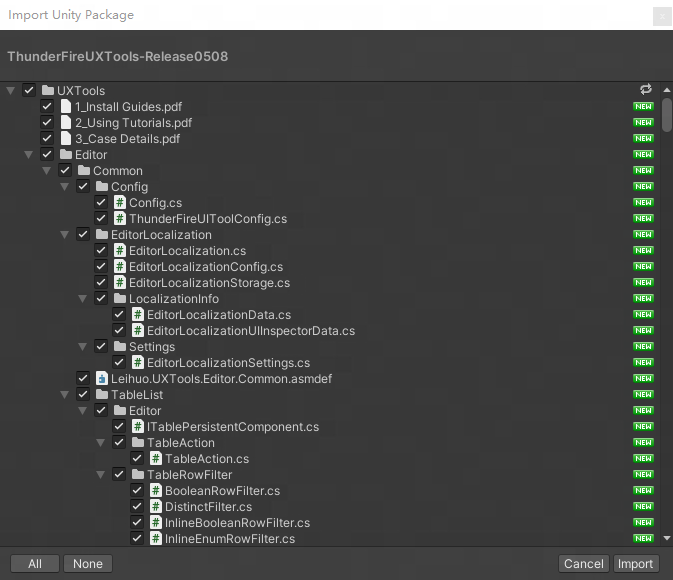This screenshot has height=580, width=673.
Task: Collapse the Common folder triangle
Action: point(47,170)
